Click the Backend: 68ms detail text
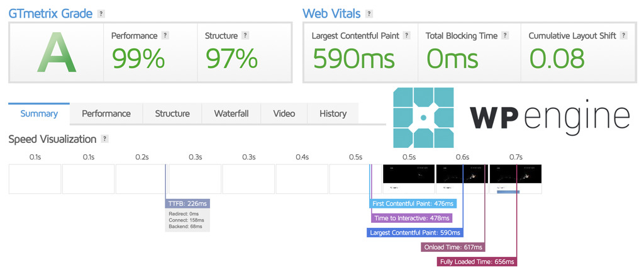The width and height of the screenshot is (644, 277). (x=186, y=227)
